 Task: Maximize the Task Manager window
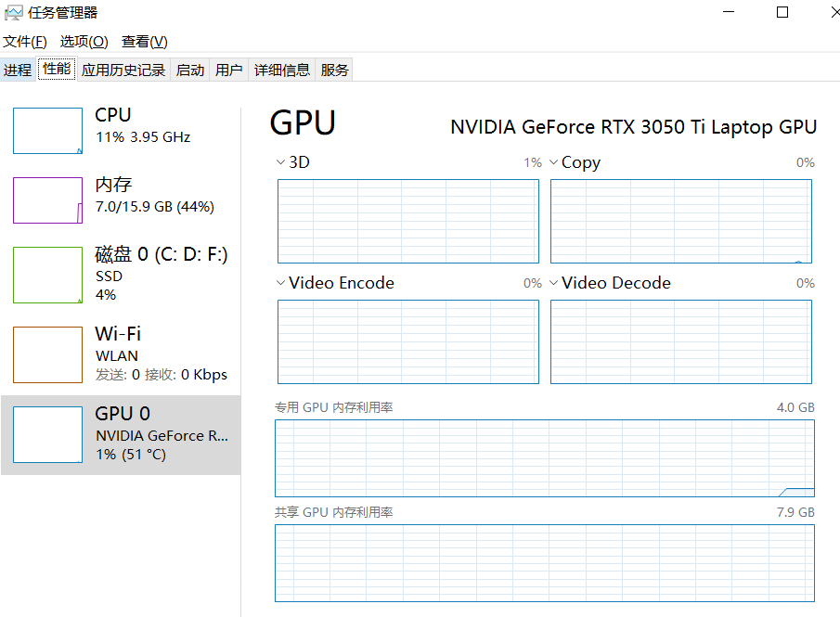click(x=782, y=13)
